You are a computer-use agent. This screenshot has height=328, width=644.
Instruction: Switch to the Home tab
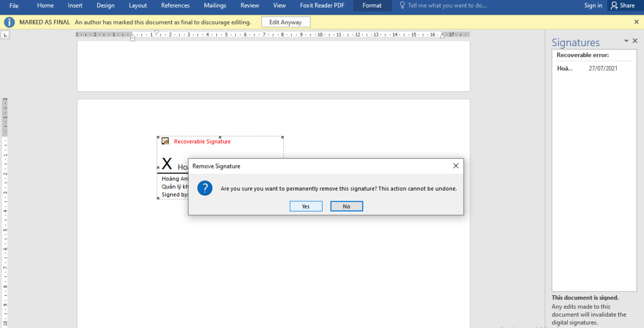click(46, 5)
